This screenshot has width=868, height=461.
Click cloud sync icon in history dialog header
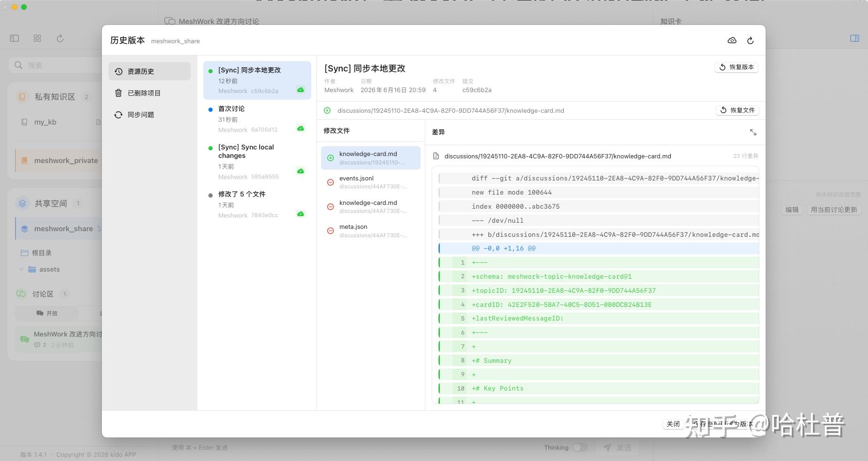coord(732,40)
